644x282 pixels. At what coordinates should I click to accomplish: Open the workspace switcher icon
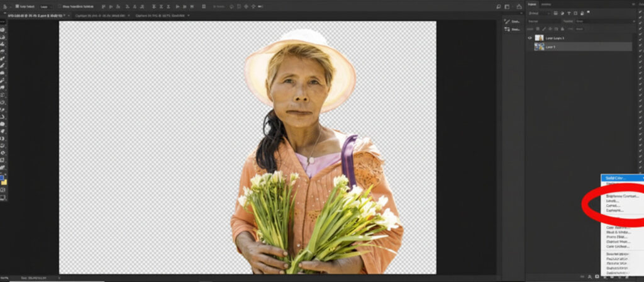[507, 6]
